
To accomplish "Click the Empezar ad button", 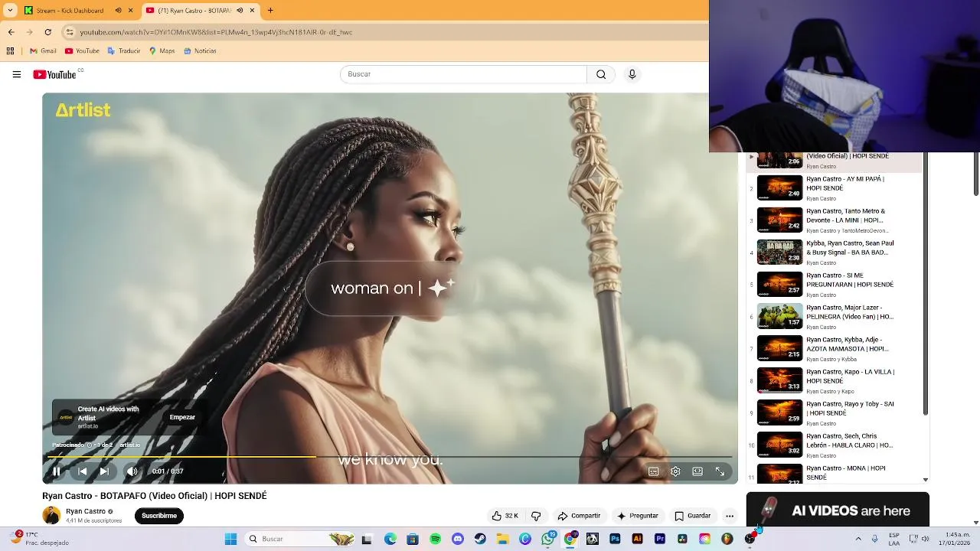I will (x=182, y=417).
